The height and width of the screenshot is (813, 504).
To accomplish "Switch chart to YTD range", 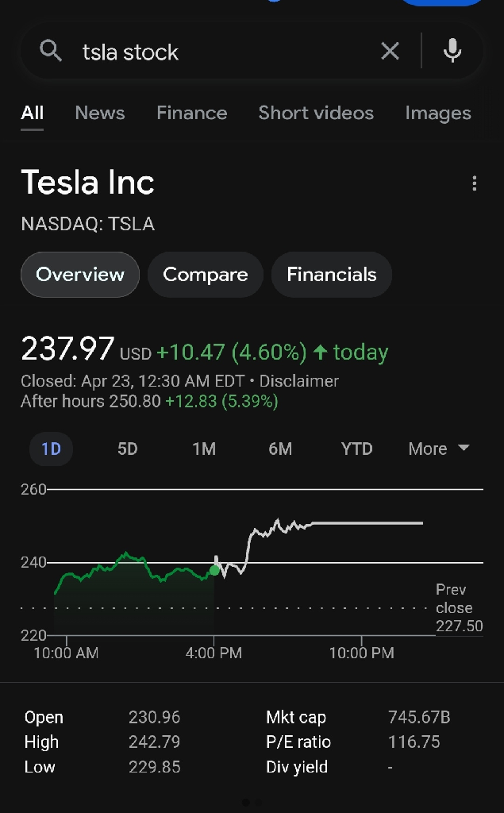I will 356,449.
